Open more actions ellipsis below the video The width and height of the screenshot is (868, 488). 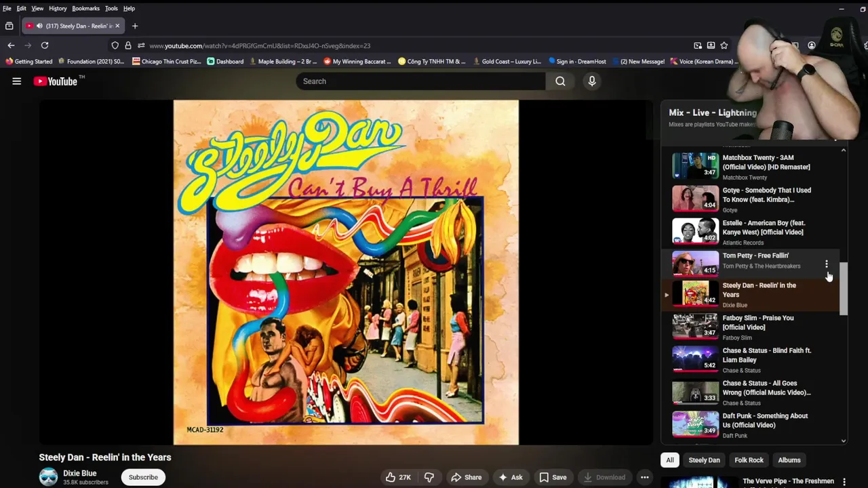point(645,477)
